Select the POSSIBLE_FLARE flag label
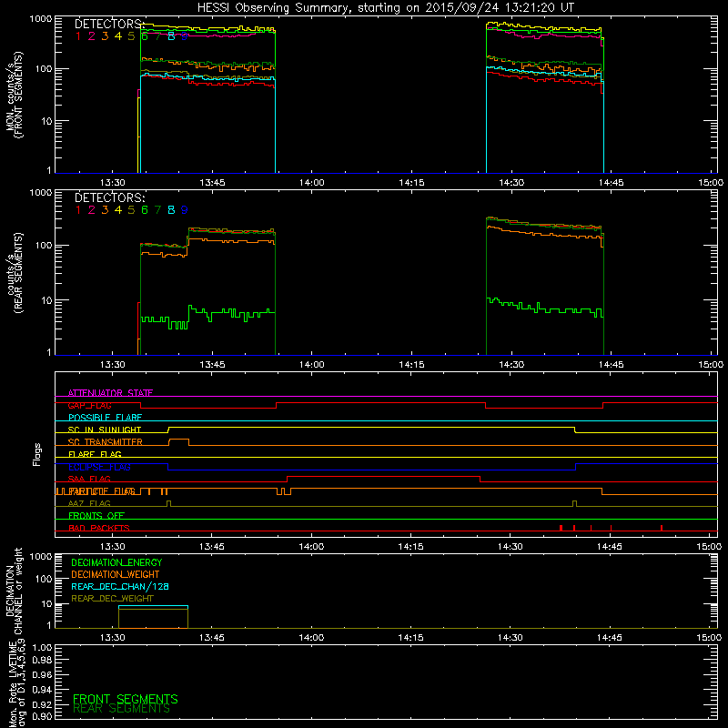This screenshot has width=728, height=728. 105,418
